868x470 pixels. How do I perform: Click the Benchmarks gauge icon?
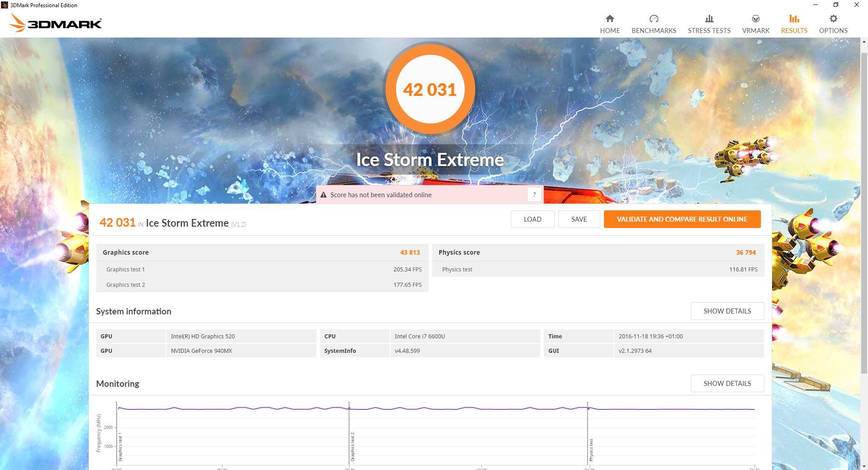(x=654, y=19)
